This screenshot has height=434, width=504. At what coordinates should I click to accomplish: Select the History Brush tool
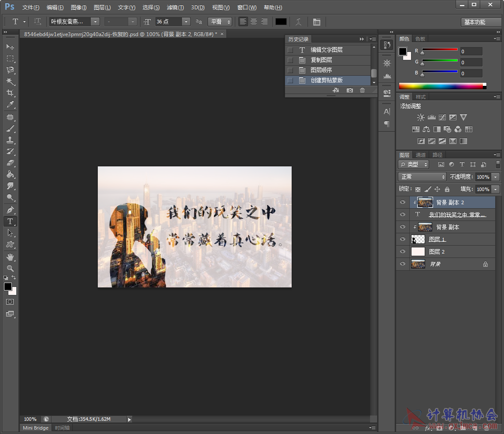[x=10, y=151]
